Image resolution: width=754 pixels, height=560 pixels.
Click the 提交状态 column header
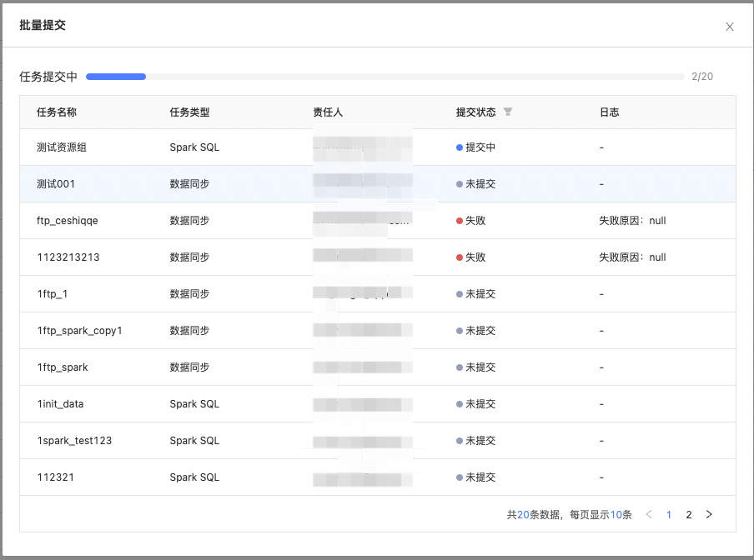point(475,112)
